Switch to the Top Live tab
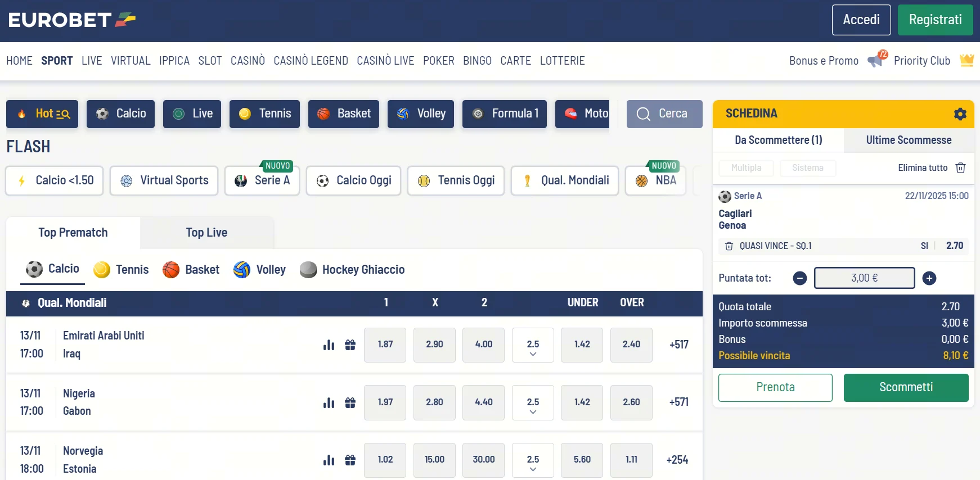Image resolution: width=980 pixels, height=480 pixels. coord(206,233)
